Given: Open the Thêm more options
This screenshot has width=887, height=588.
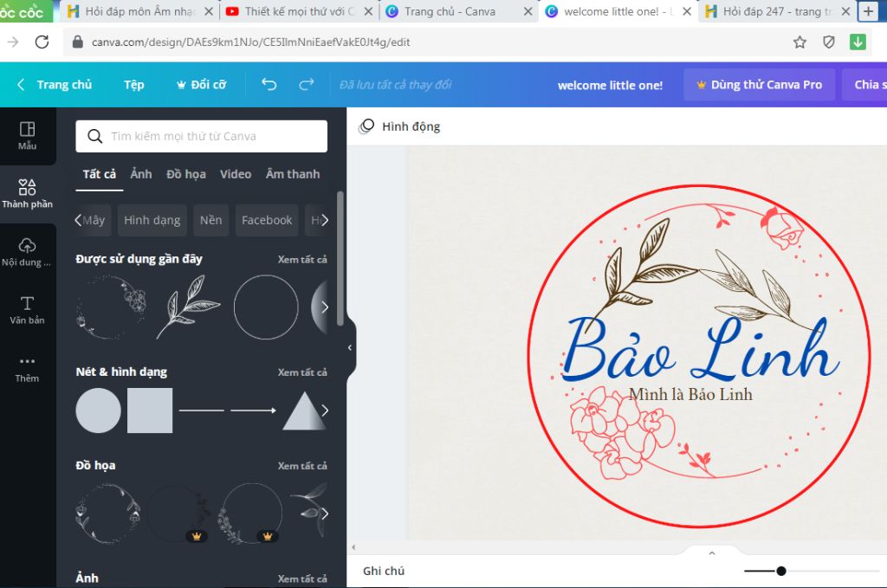Looking at the screenshot, I should coord(27,369).
